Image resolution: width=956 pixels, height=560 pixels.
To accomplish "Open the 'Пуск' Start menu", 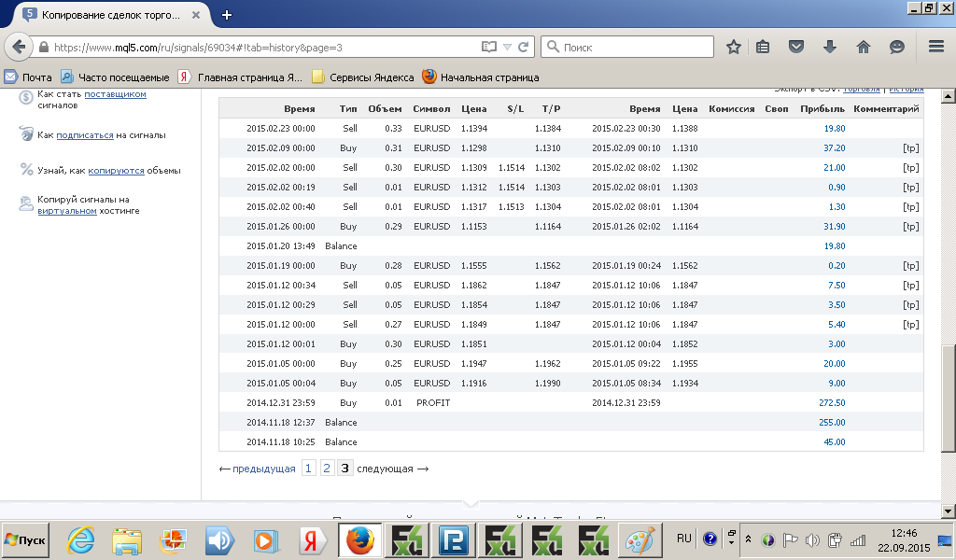I will point(25,540).
